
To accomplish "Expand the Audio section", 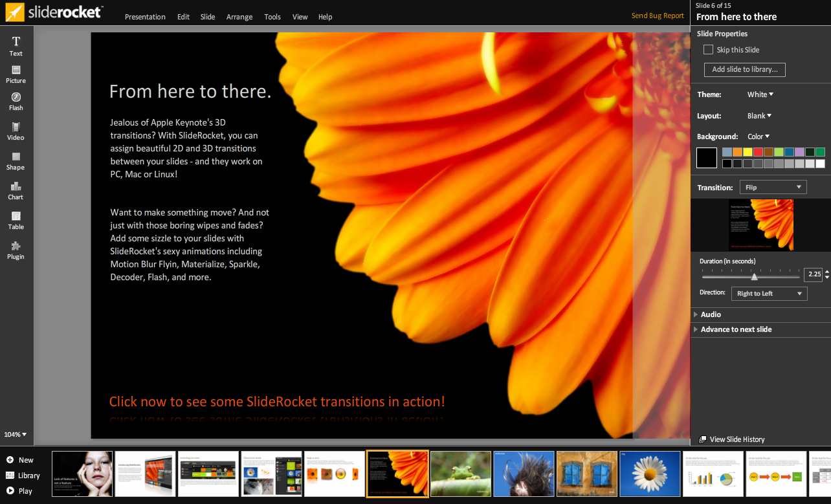I will coord(710,314).
